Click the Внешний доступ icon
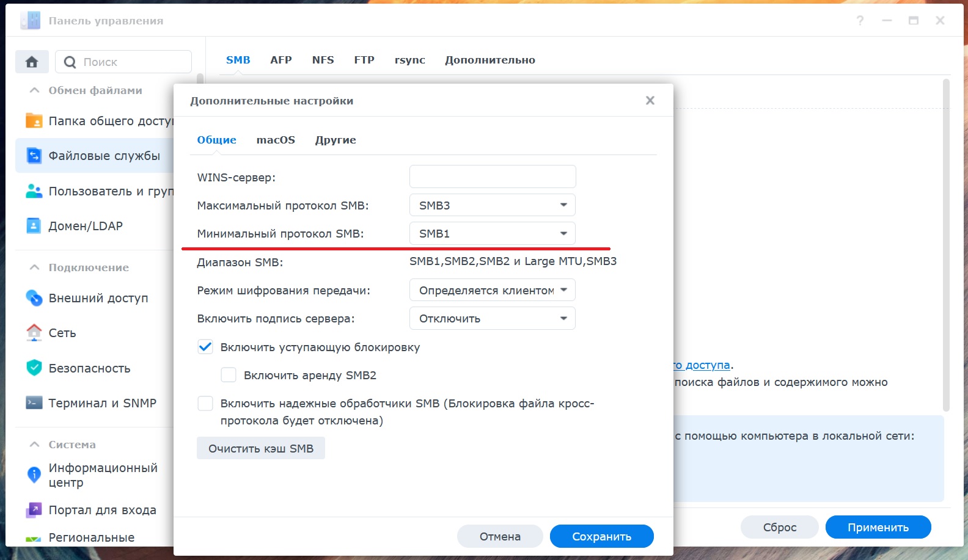The image size is (968, 560). pos(34,298)
